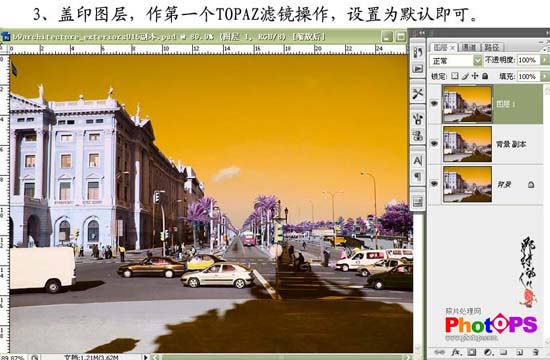This screenshot has height=360, width=550.
Task: Delete layer trash icon
Action: coord(536,352)
